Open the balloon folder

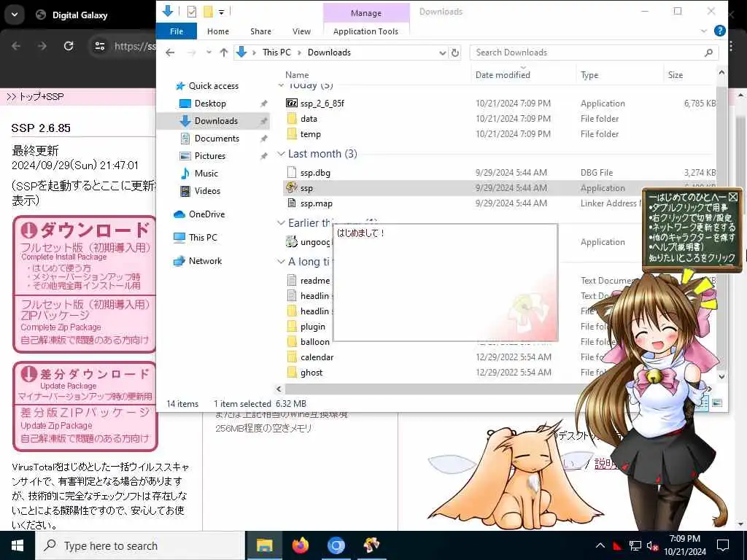pos(309,342)
